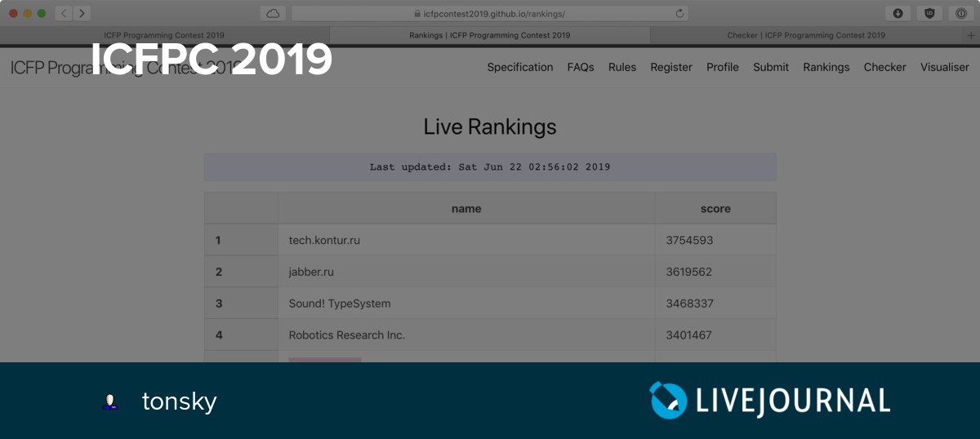The width and height of the screenshot is (980, 439).
Task: Click rank number 4 cell
Action: coord(241,335)
